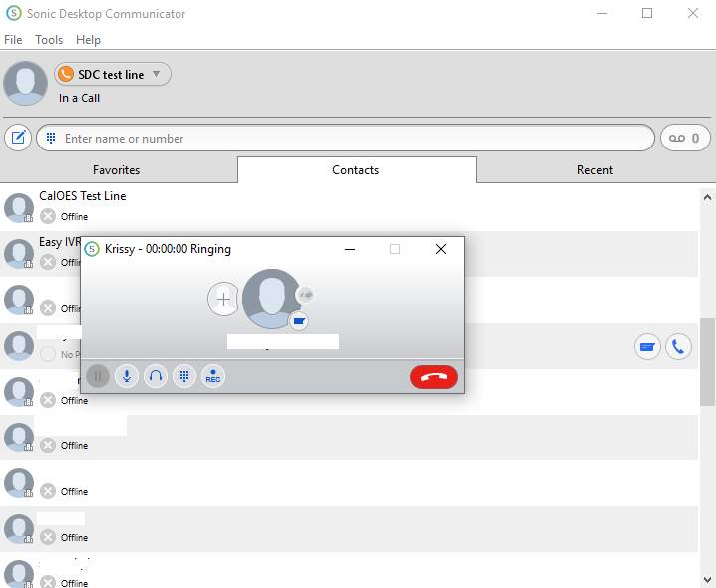Switch to the Contacts tab
This screenshot has width=716, height=588.
tap(356, 170)
